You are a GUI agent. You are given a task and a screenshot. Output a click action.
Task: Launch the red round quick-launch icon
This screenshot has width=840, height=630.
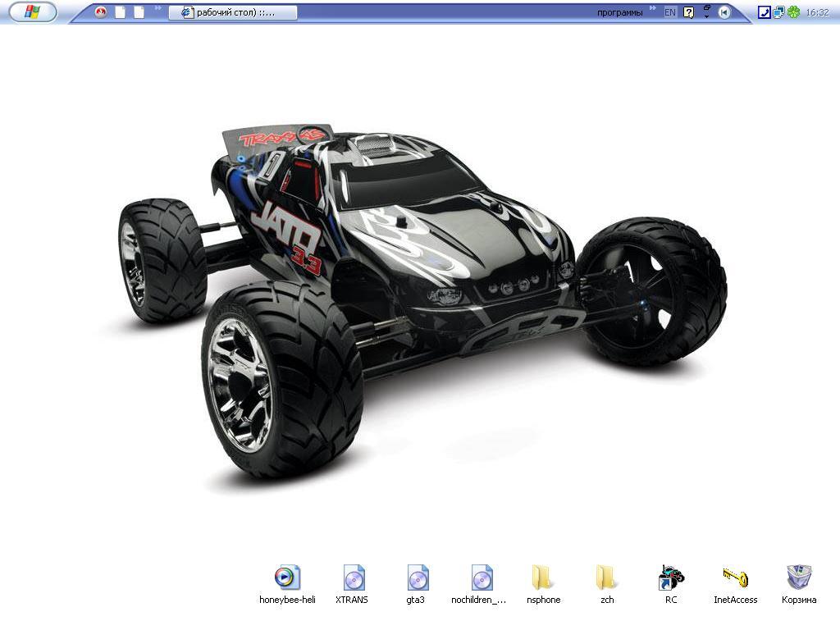[101, 11]
